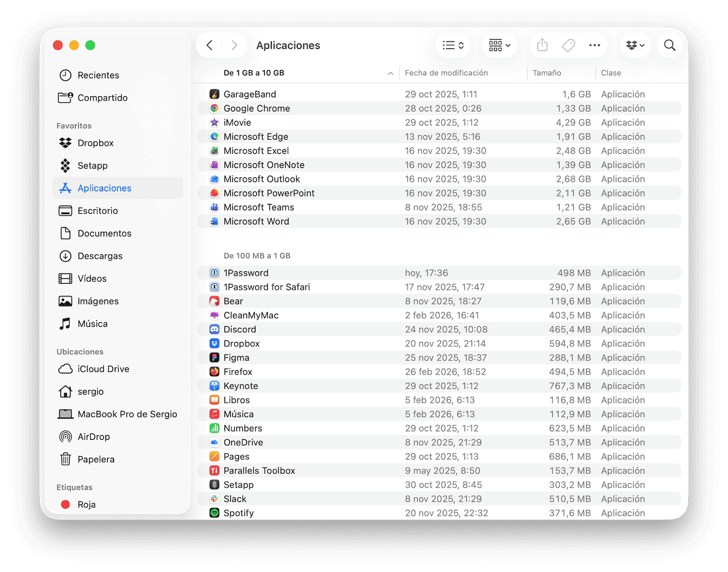Open Compartido in the sidebar

coord(117,98)
